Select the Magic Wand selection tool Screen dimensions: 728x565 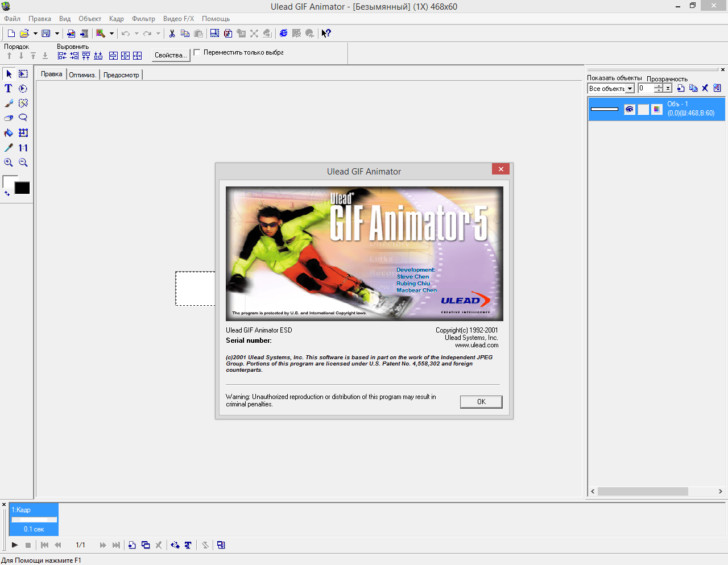(x=23, y=103)
